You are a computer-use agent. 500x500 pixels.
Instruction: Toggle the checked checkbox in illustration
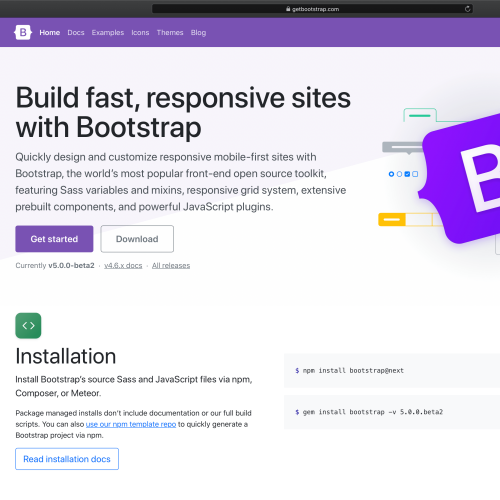pos(407,174)
